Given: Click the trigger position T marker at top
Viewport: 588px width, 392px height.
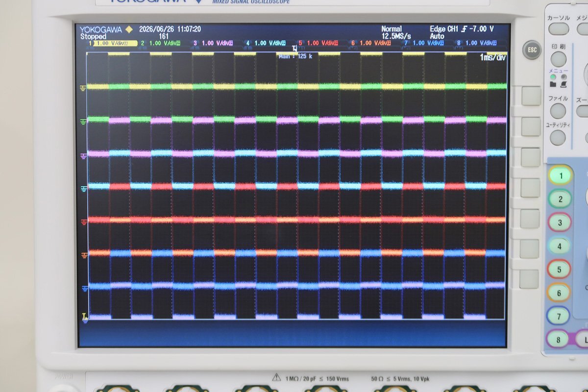Looking at the screenshot, I should click(x=294, y=49).
